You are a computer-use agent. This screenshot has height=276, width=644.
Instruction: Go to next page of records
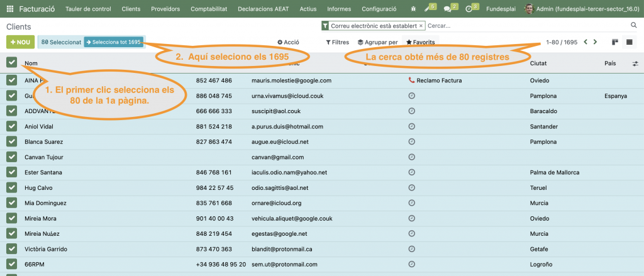click(595, 42)
